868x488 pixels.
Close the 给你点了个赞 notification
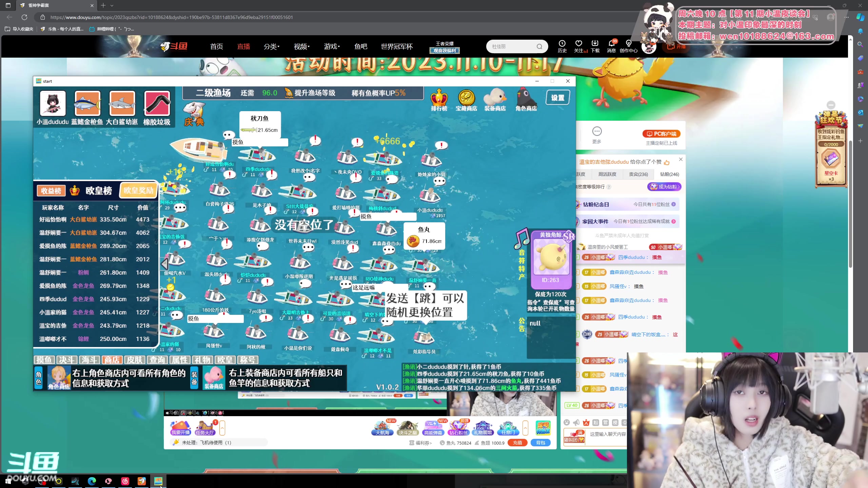(680, 159)
